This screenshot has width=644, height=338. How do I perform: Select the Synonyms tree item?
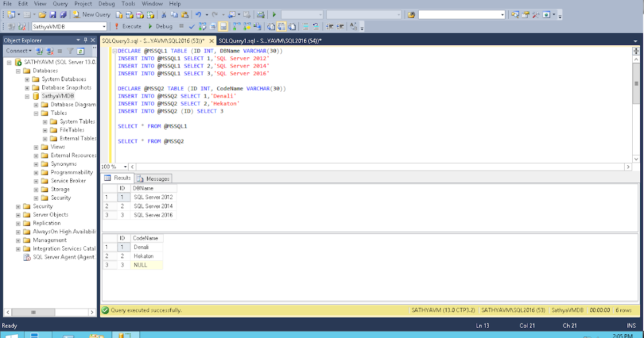(x=64, y=164)
